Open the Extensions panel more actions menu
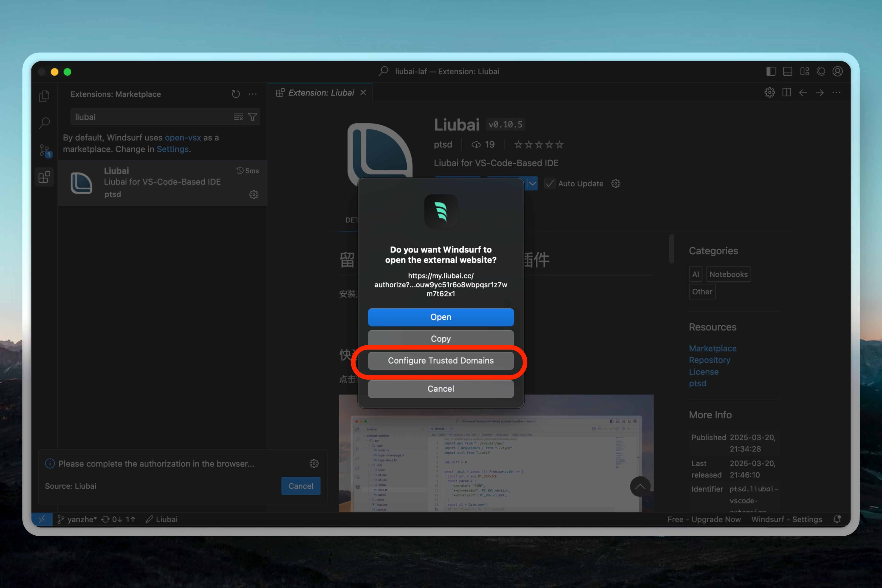The image size is (882, 588). tap(252, 94)
